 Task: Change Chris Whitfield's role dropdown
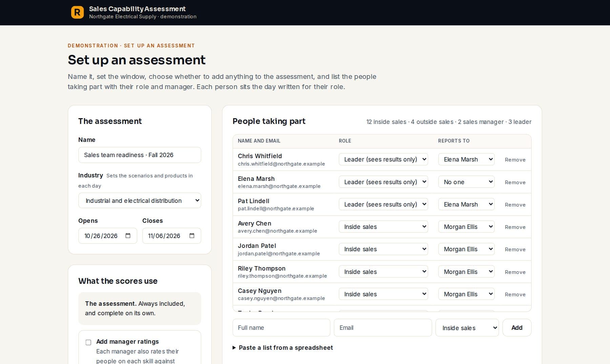[x=383, y=159]
